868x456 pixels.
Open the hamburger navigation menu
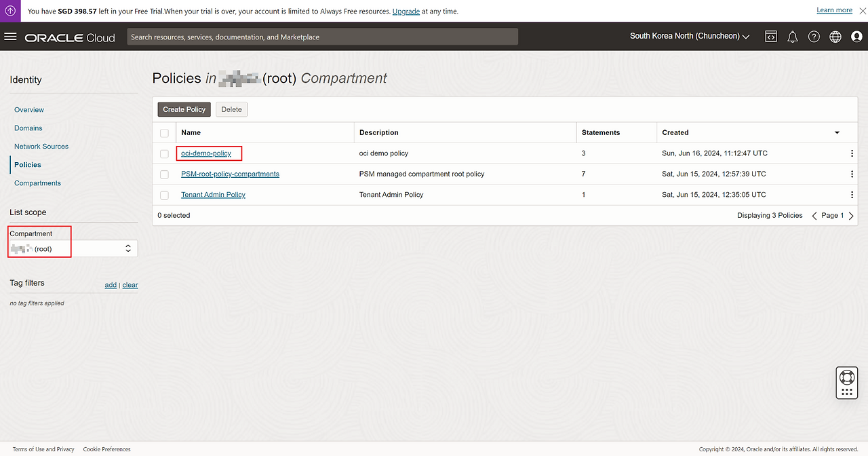pyautogui.click(x=10, y=37)
